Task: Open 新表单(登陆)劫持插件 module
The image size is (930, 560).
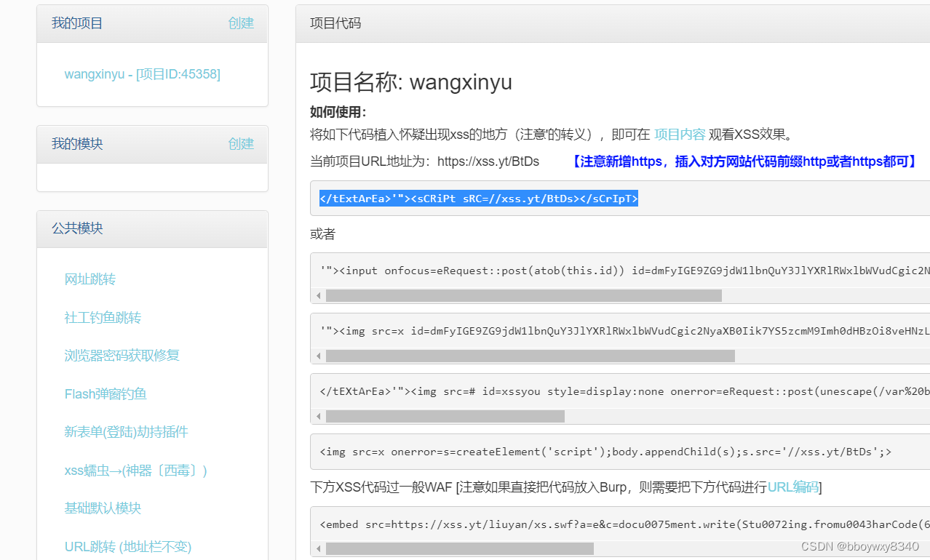Action: pos(127,432)
